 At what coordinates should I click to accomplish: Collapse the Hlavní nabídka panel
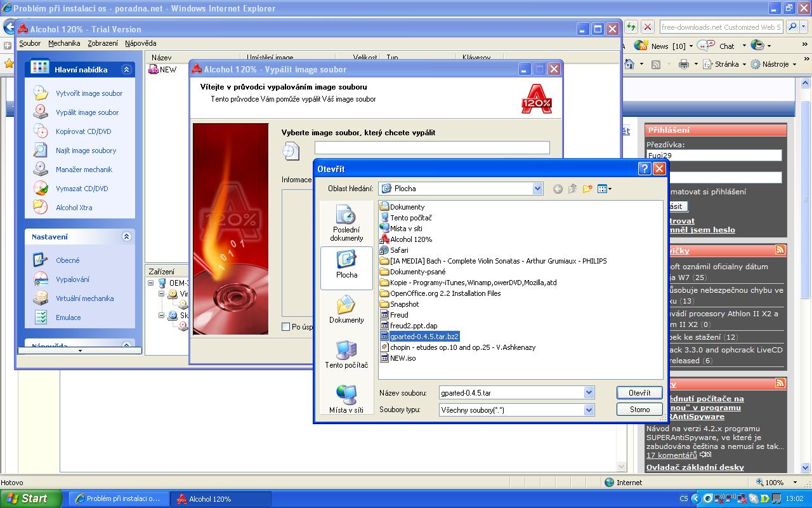[126, 70]
